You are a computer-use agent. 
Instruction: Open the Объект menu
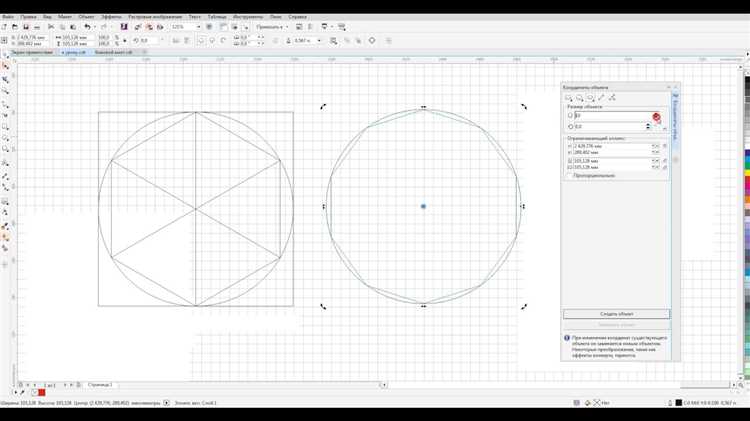pos(86,17)
